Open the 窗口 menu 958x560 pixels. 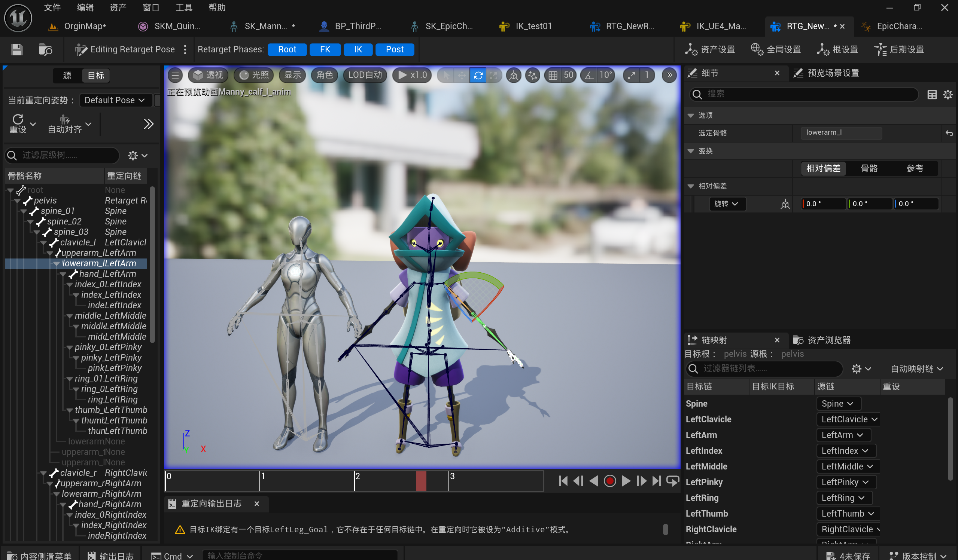click(x=151, y=7)
